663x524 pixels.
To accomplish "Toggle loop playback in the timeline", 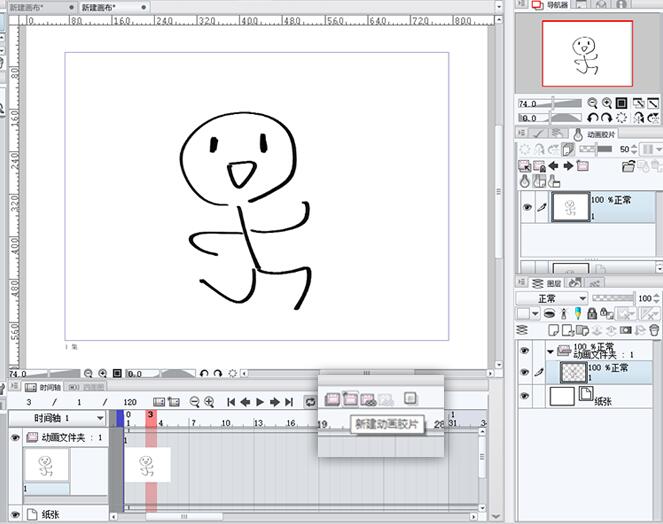I will 310,402.
